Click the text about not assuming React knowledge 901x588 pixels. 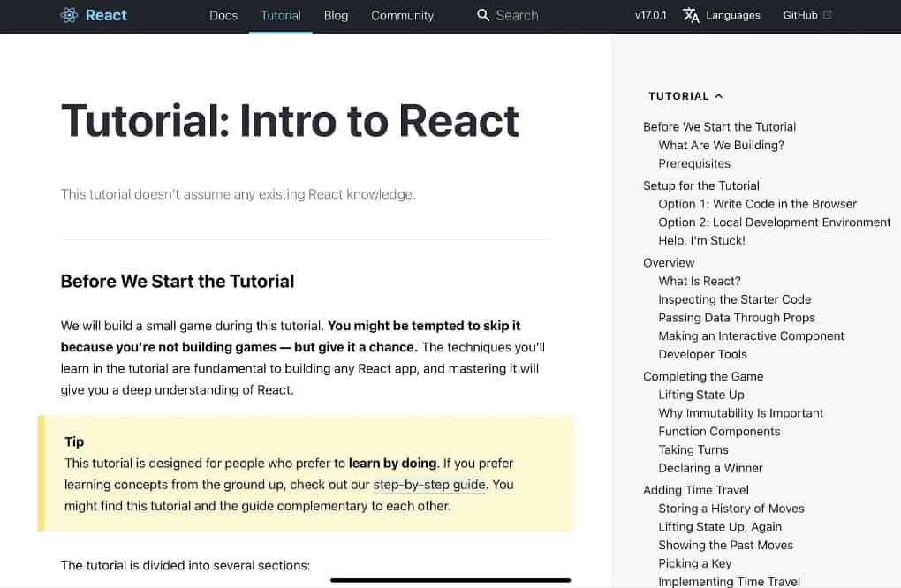tap(238, 194)
